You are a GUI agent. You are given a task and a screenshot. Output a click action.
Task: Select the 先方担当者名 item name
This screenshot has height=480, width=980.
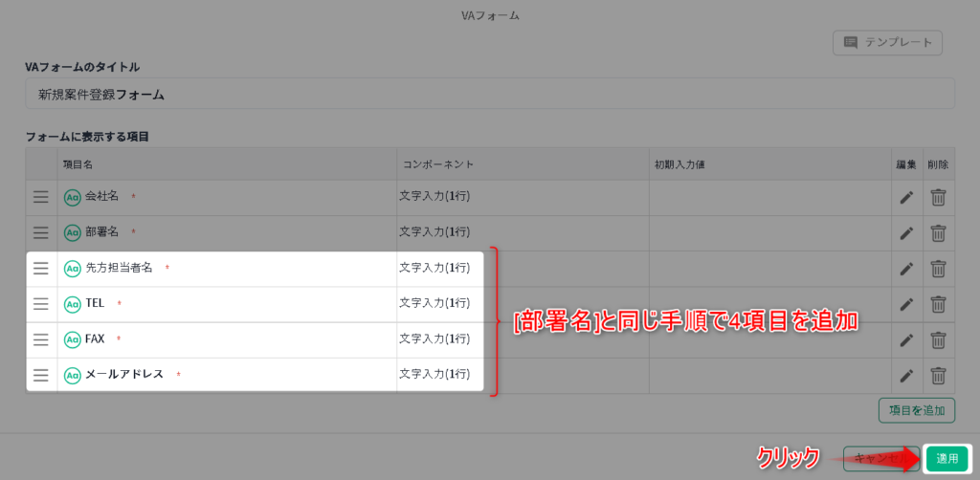119,269
